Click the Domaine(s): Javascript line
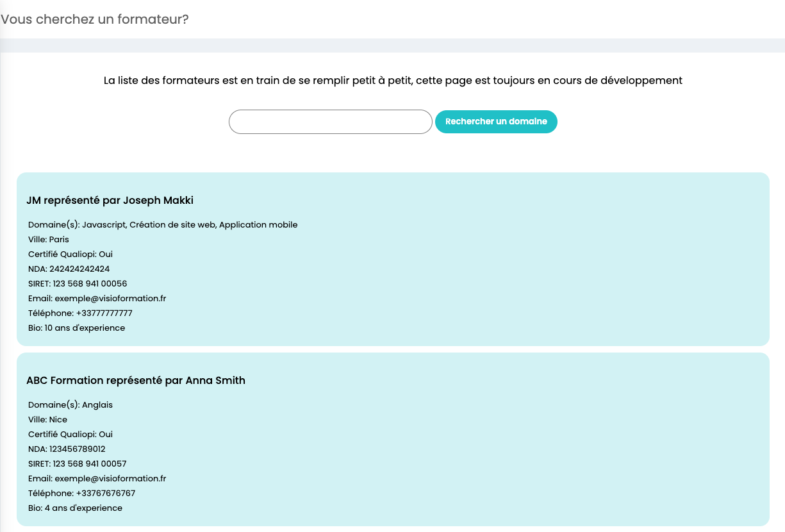785x532 pixels. click(163, 225)
